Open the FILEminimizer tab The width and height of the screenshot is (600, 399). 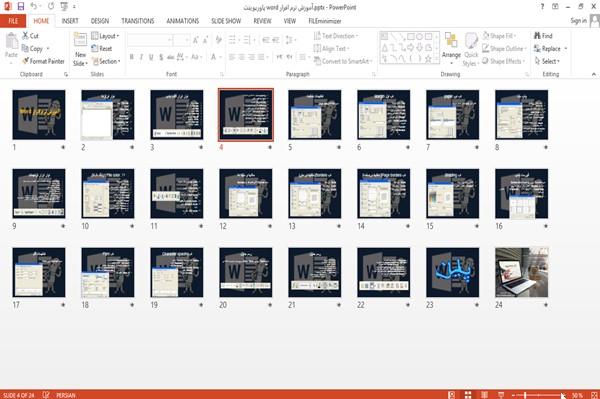[324, 21]
